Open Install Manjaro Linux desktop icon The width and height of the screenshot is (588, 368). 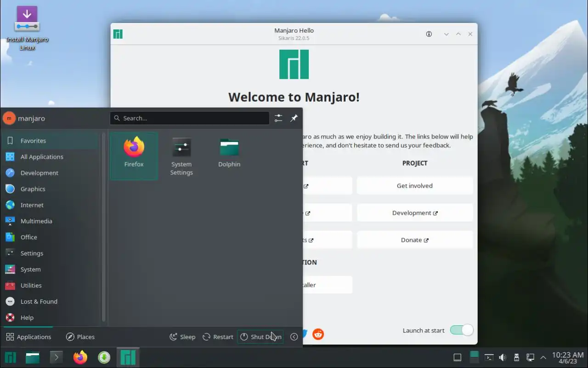point(27,28)
